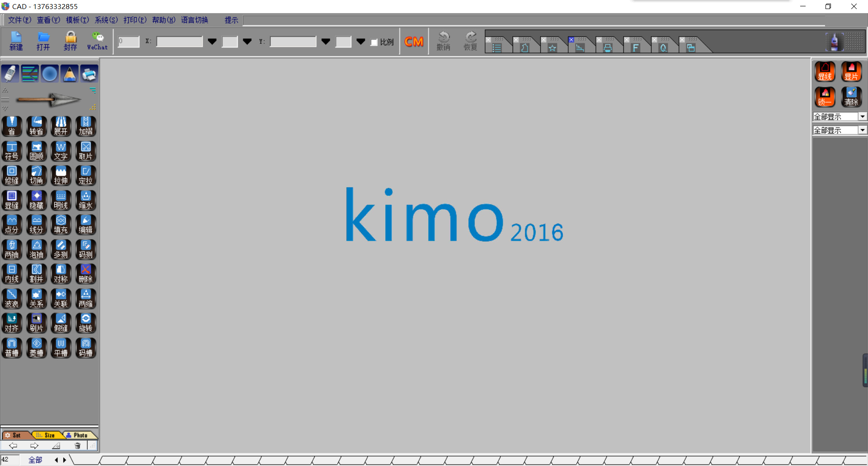Click the printer icon in left panel
Image resolution: width=868 pixels, height=466 pixels.
point(89,73)
